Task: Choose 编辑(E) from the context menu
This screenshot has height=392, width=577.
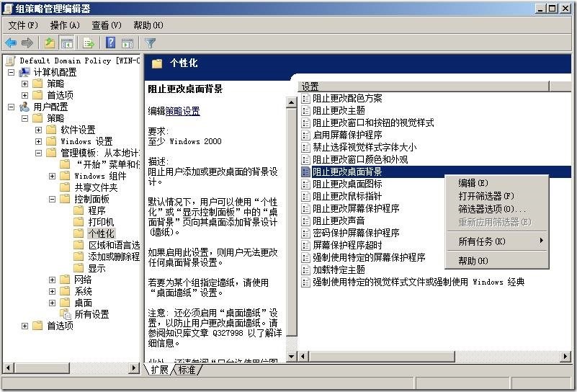Action: point(497,183)
